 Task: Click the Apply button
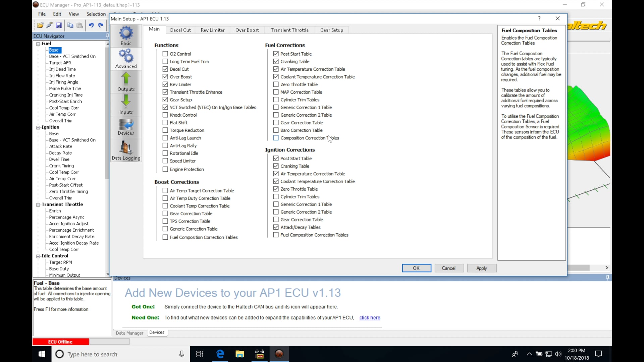click(x=481, y=268)
